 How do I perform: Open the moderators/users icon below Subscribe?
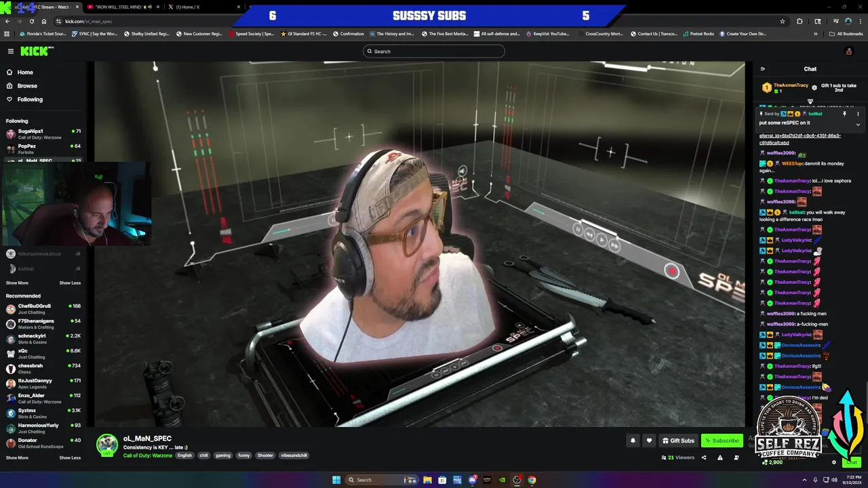click(736, 457)
